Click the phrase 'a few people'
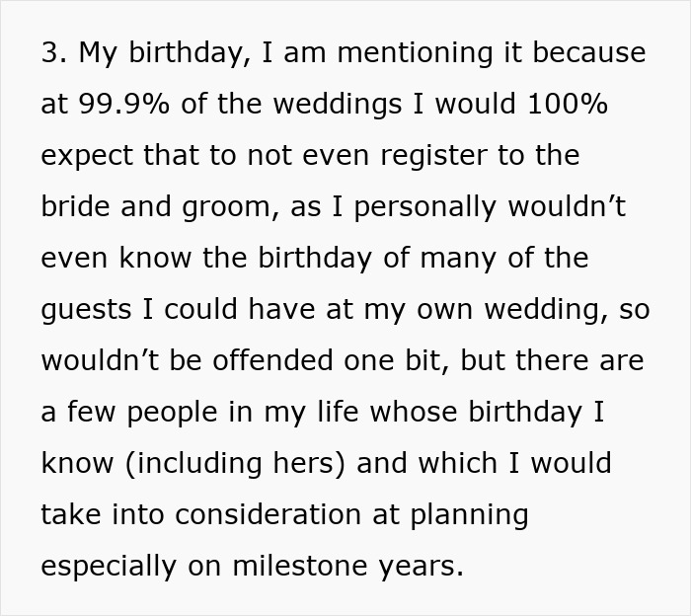The width and height of the screenshot is (691, 616). click(x=129, y=413)
